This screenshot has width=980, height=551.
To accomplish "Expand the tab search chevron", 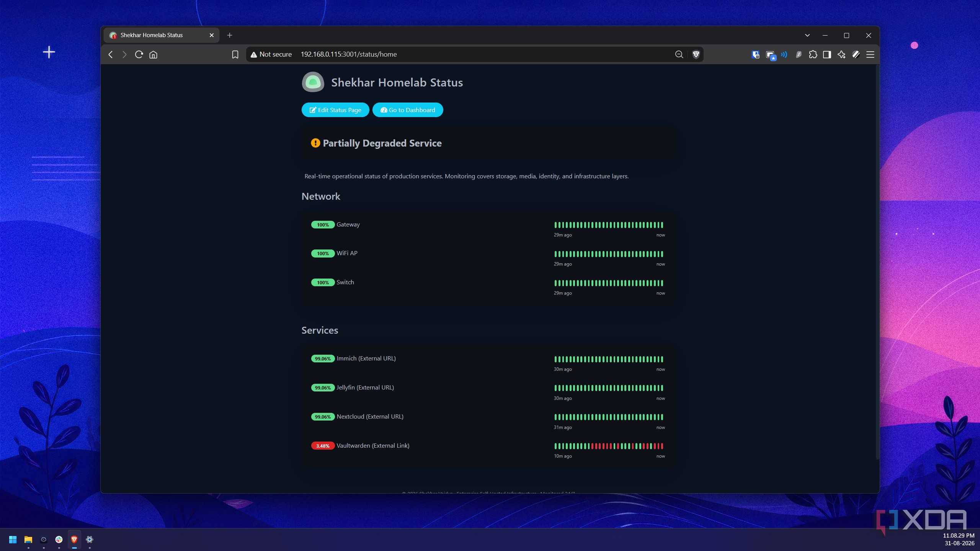I will 807,35.
